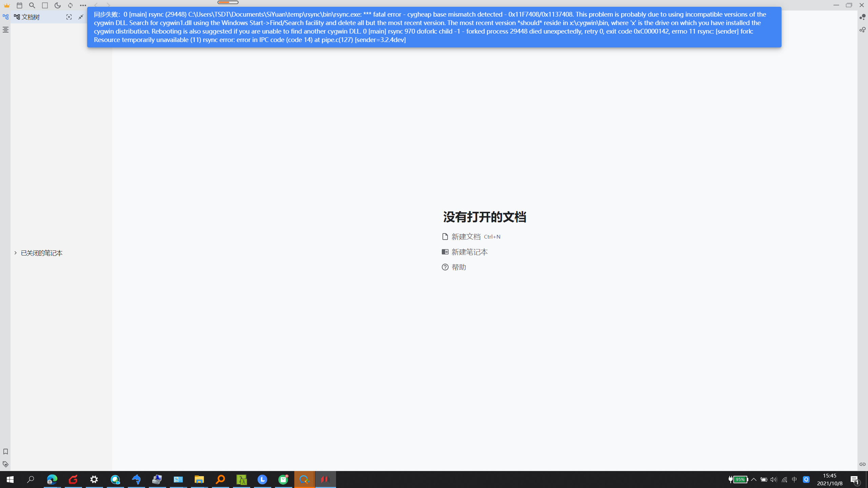Open backlinks panel icon at bottom right

[x=862, y=464]
